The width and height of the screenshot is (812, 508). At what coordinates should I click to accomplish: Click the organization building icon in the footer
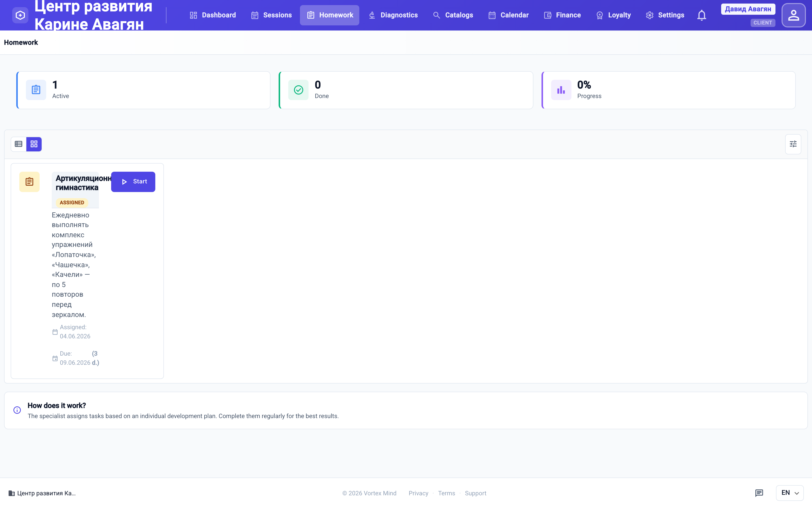click(12, 493)
